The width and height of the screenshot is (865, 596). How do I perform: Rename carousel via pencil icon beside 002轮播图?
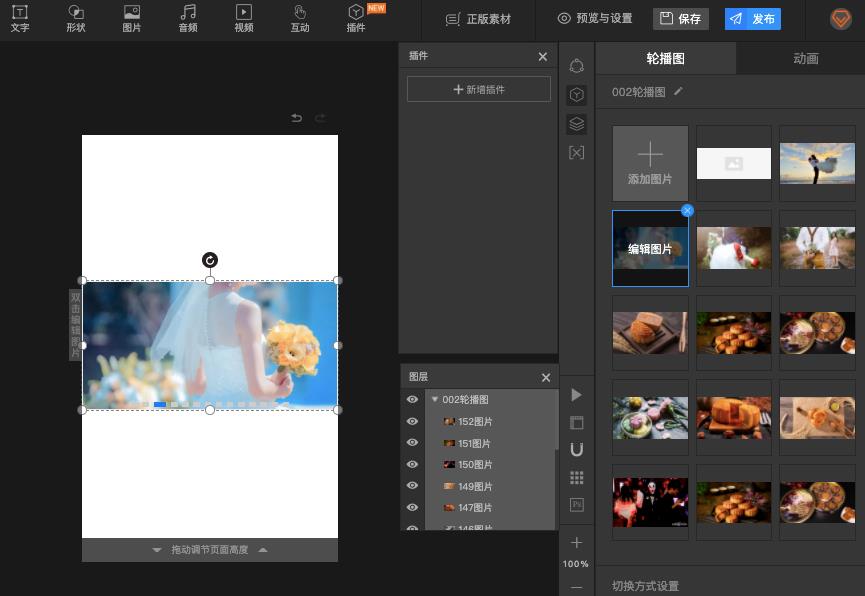pos(679,91)
